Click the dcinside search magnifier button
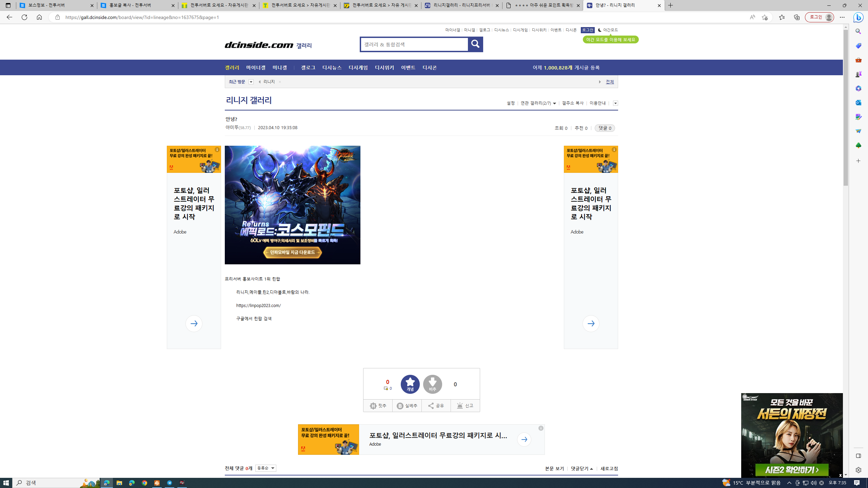The width and height of the screenshot is (868, 488). (x=475, y=44)
